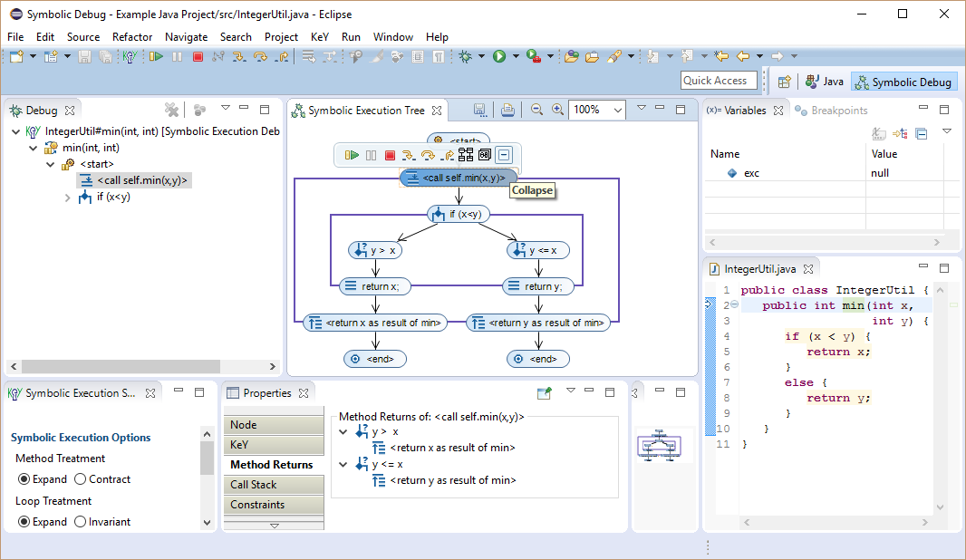Click the Last Edit Location arrow icon
This screenshot has height=560, width=966.
point(721,57)
